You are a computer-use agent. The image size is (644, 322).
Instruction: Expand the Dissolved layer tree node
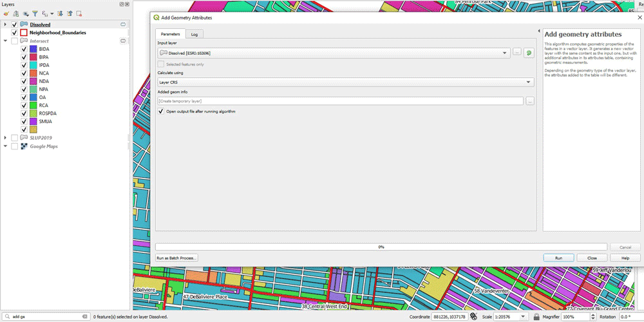click(5, 24)
